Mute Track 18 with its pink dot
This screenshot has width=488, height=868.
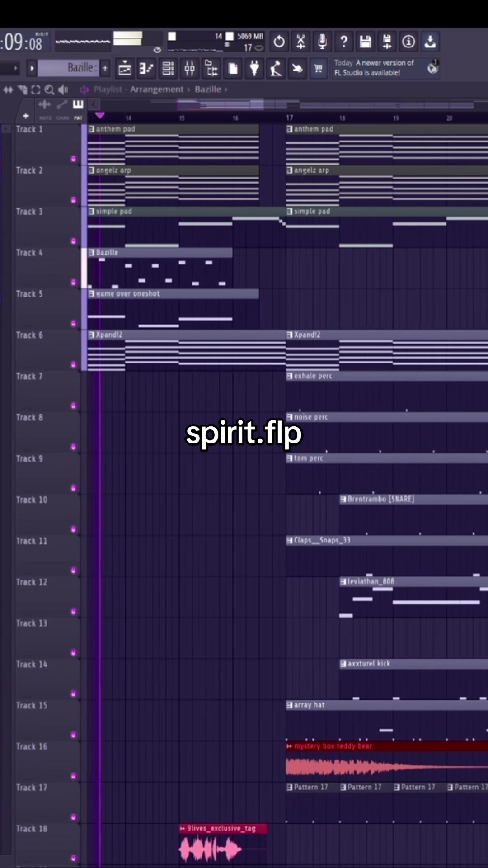coord(74,858)
